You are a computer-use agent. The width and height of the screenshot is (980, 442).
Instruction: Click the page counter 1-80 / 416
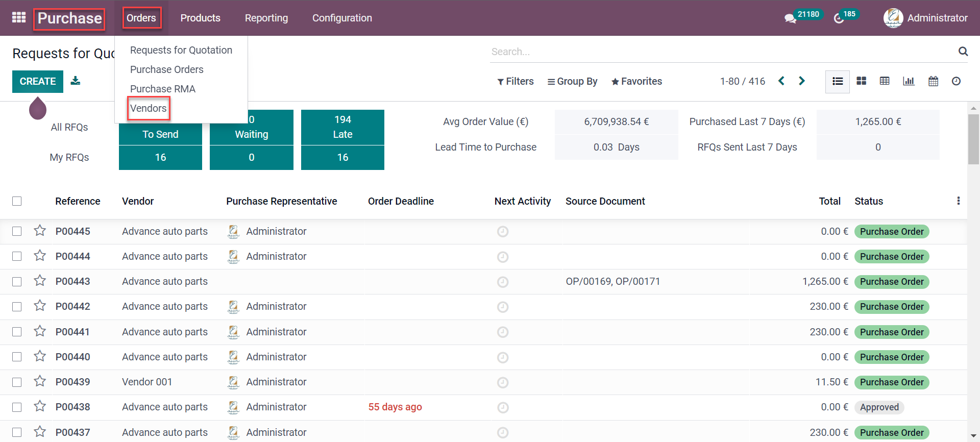coord(743,81)
